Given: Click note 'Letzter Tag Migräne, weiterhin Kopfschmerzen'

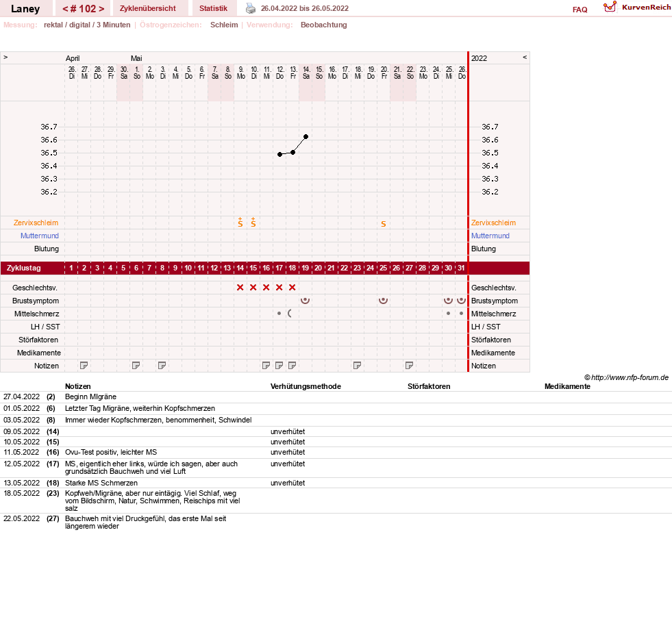Looking at the screenshot, I should click(140, 408).
